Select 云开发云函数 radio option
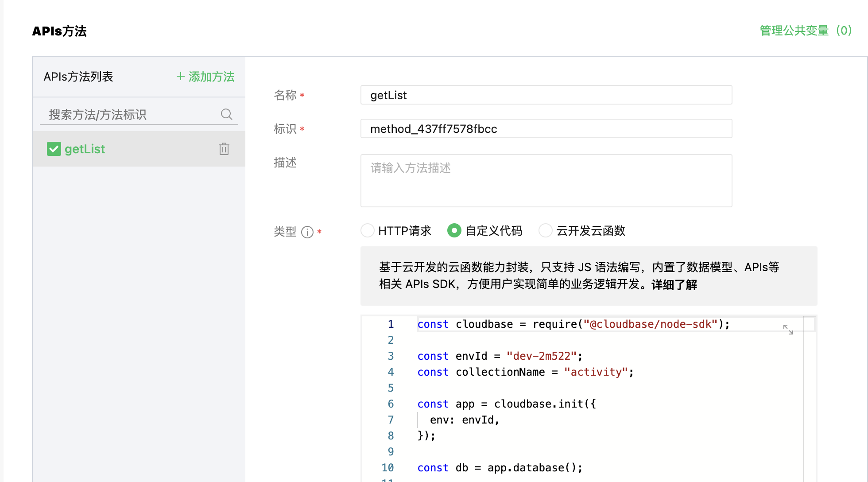868x482 pixels. [x=545, y=230]
